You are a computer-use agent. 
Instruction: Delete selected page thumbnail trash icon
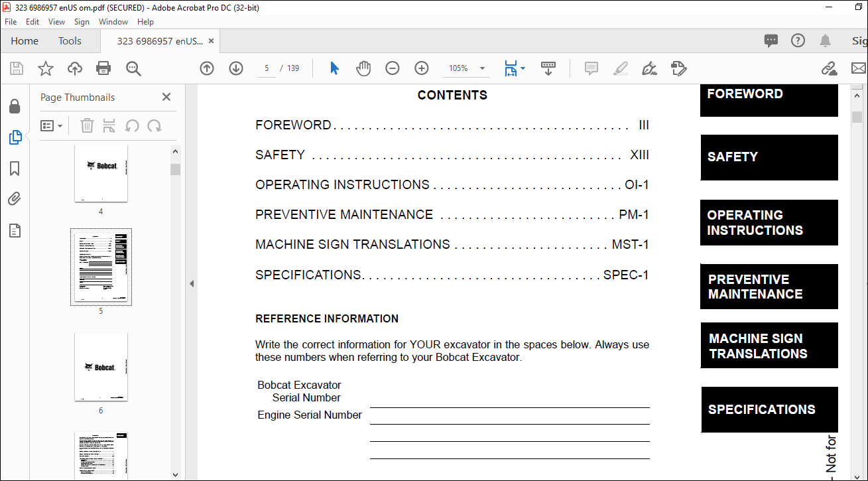(x=87, y=125)
